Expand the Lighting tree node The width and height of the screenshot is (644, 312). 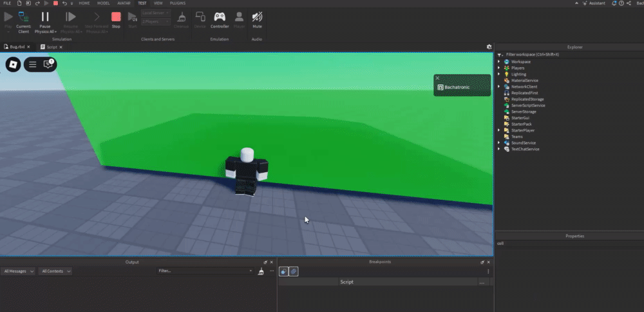[x=499, y=74]
